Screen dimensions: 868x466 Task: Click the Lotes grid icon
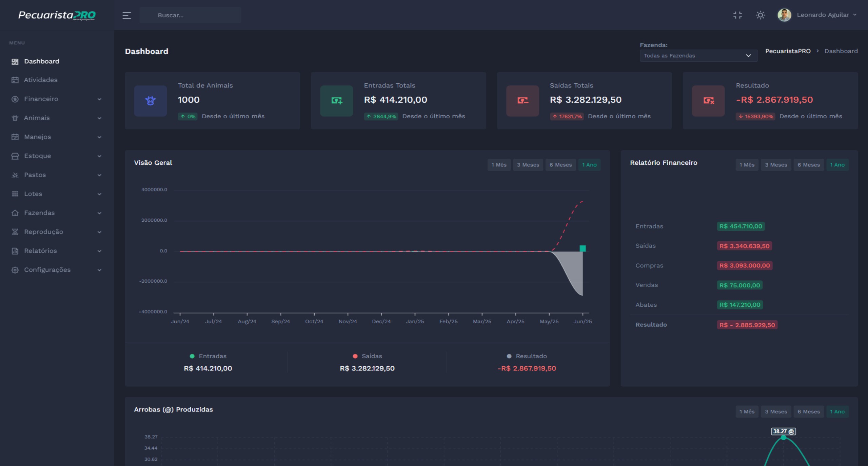click(x=15, y=194)
